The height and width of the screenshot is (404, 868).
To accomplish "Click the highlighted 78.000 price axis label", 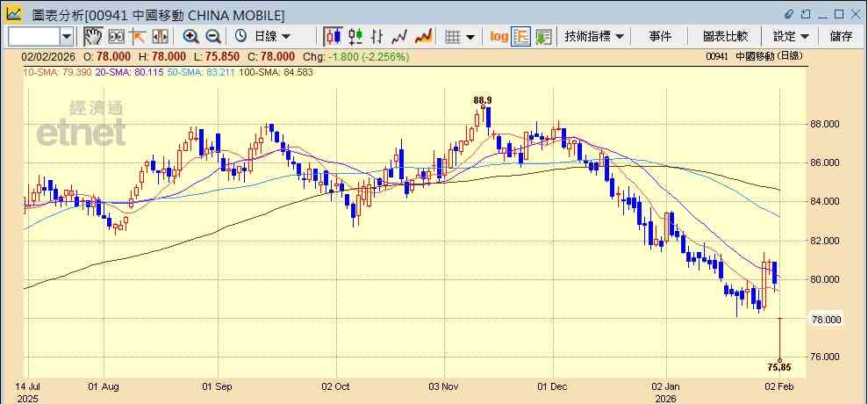I will [825, 319].
